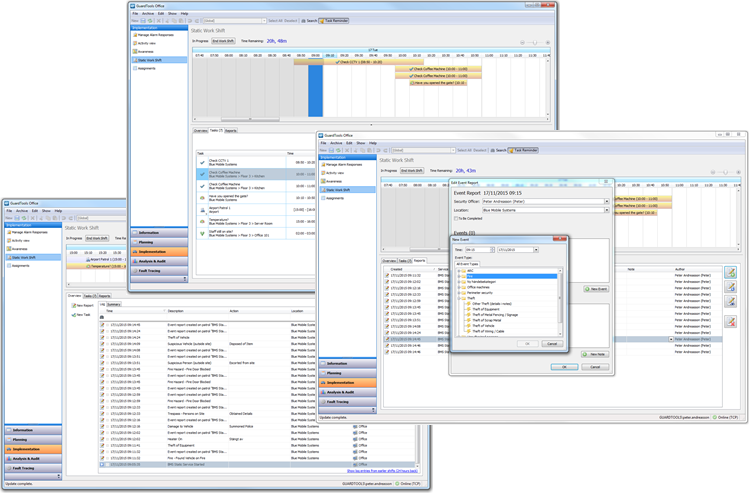This screenshot has width=749, height=493.
Task: Click sidebar overflow chevron in the top window
Action: [184, 279]
